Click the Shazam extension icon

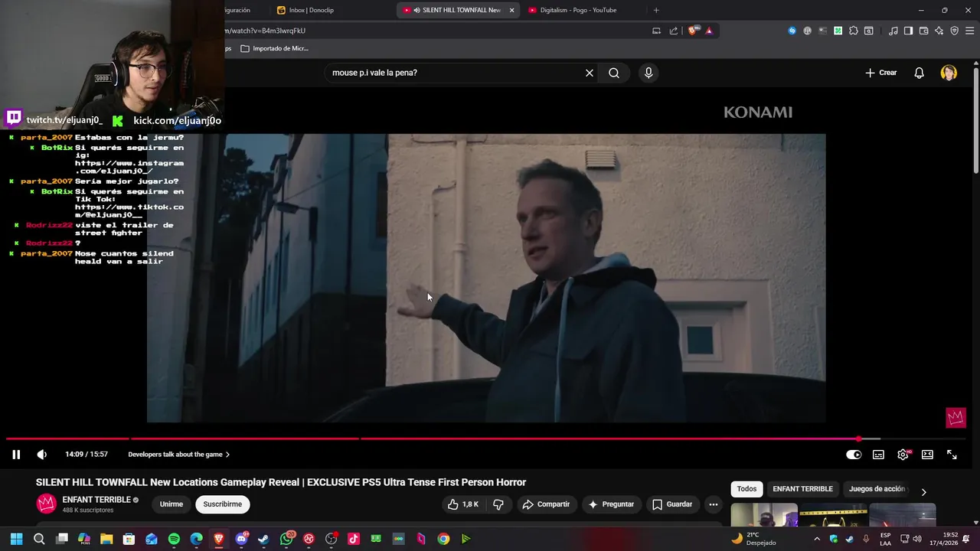792,31
